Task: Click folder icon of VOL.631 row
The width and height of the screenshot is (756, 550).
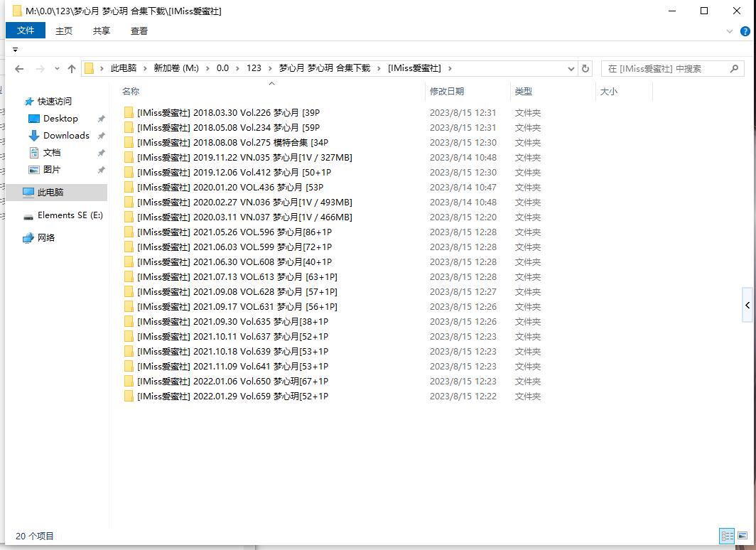Action: pos(129,306)
